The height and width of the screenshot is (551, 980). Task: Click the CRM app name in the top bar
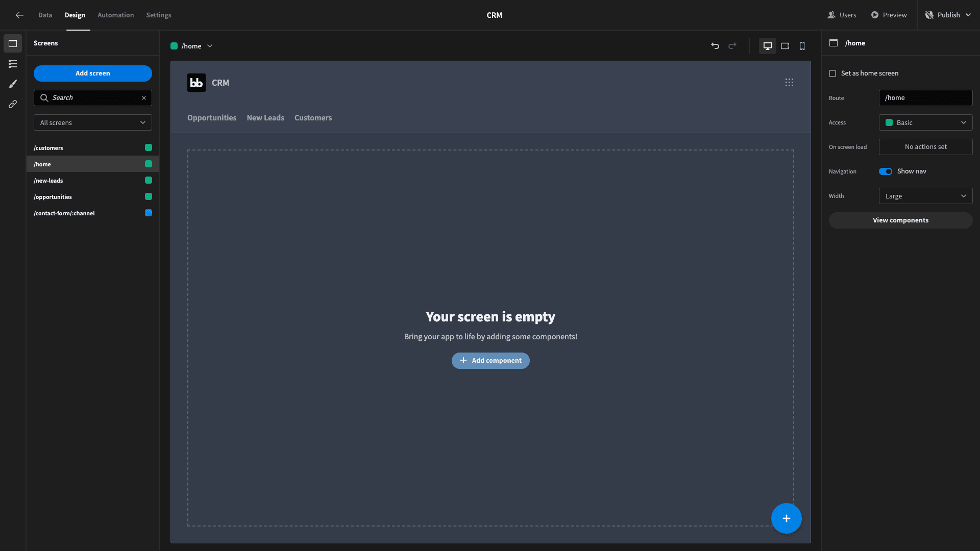pyautogui.click(x=494, y=15)
